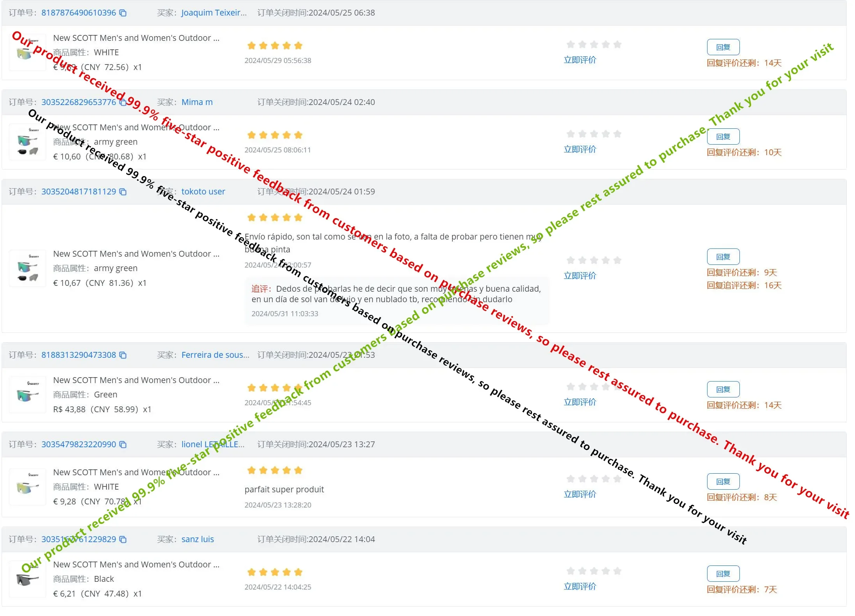The height and width of the screenshot is (616, 855).
Task: Copy order number 3035204817181129
Action: [x=123, y=192]
